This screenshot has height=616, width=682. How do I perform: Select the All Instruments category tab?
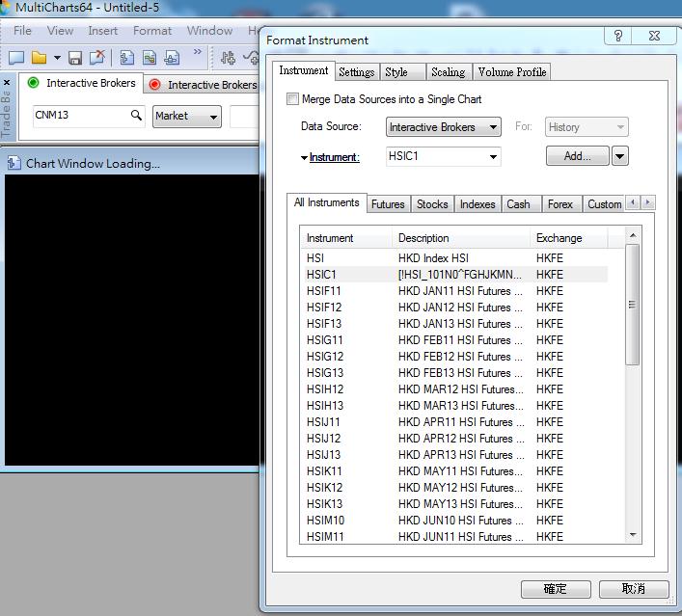pyautogui.click(x=327, y=202)
